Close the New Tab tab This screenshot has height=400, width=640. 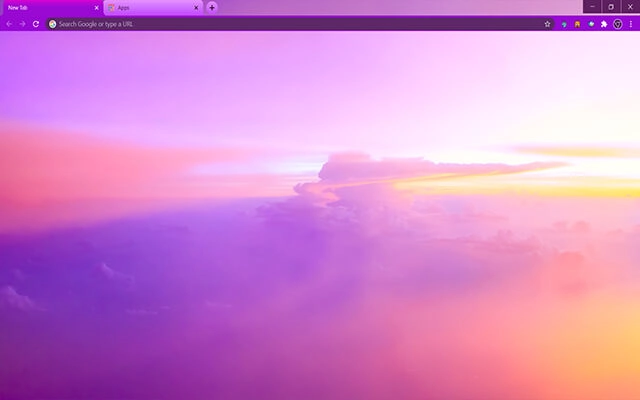(x=97, y=8)
